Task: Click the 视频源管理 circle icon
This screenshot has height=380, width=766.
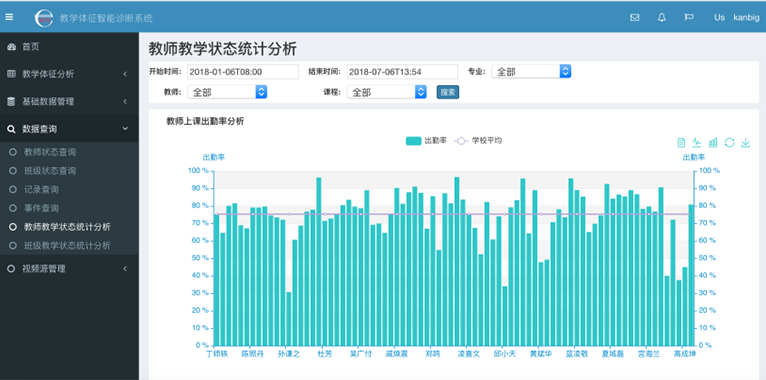Action: point(11,269)
